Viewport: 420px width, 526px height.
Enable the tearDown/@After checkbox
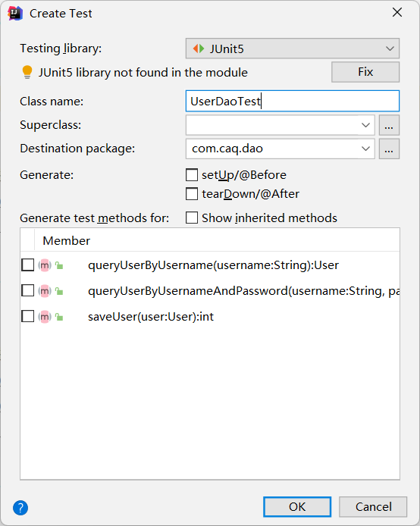click(x=192, y=194)
